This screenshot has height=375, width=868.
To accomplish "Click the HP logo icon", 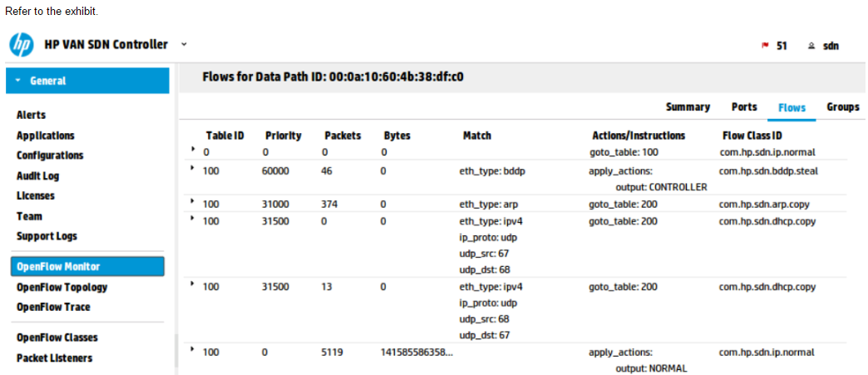I will click(x=22, y=44).
